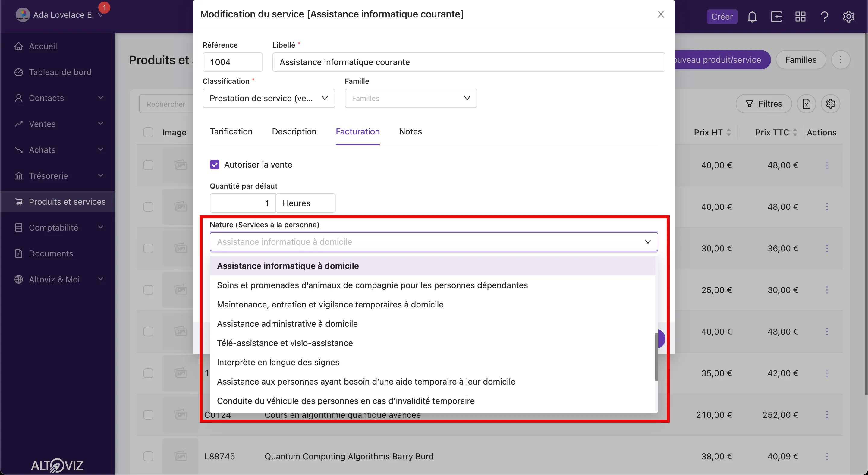Toggle the select-all checkbox in table header

(148, 132)
